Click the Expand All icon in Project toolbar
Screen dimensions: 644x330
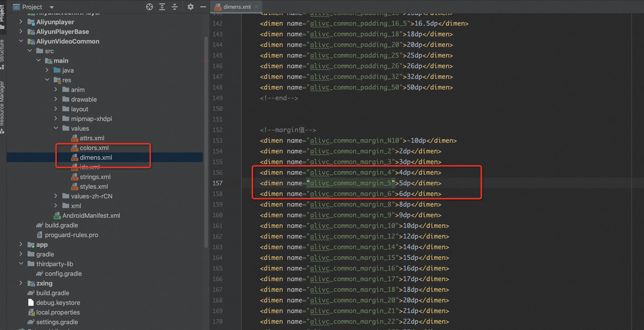click(x=162, y=7)
